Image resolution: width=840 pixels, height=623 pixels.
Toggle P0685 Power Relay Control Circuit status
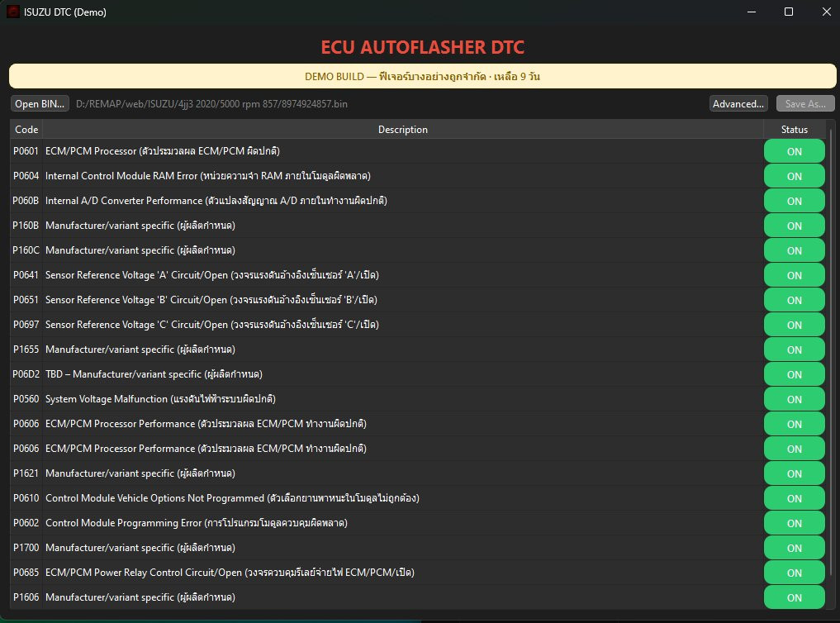794,573
